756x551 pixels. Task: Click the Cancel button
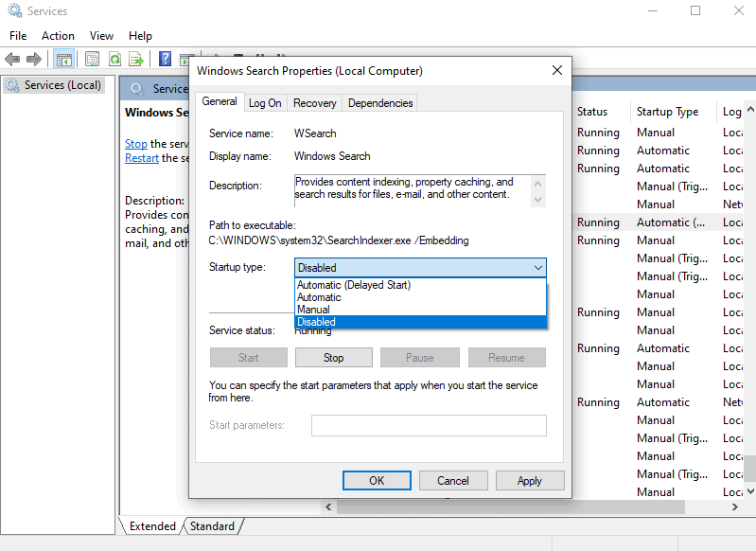pyautogui.click(x=452, y=481)
